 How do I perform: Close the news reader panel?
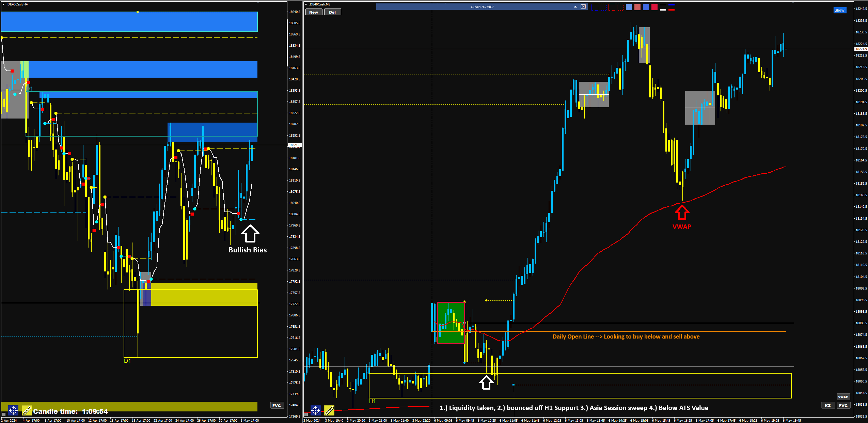pyautogui.click(x=583, y=7)
